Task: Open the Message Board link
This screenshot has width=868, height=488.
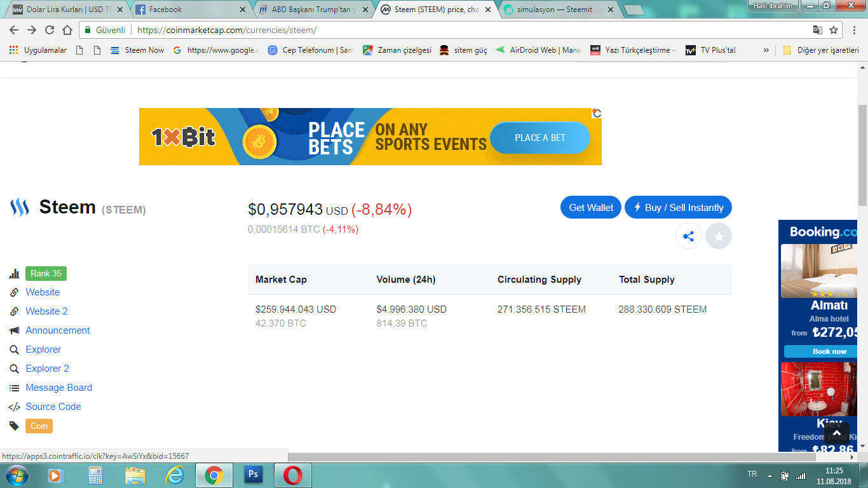Action: 58,388
